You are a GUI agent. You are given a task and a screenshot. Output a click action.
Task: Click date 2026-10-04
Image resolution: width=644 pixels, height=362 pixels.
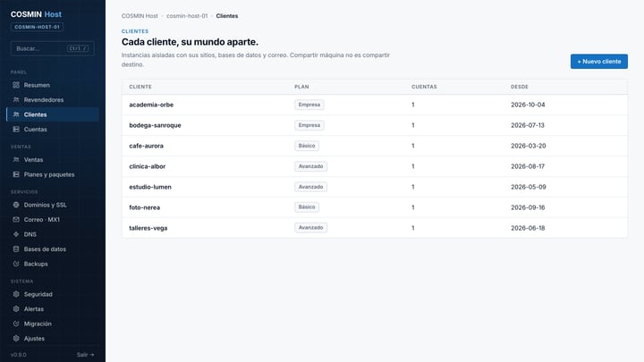[x=528, y=105]
